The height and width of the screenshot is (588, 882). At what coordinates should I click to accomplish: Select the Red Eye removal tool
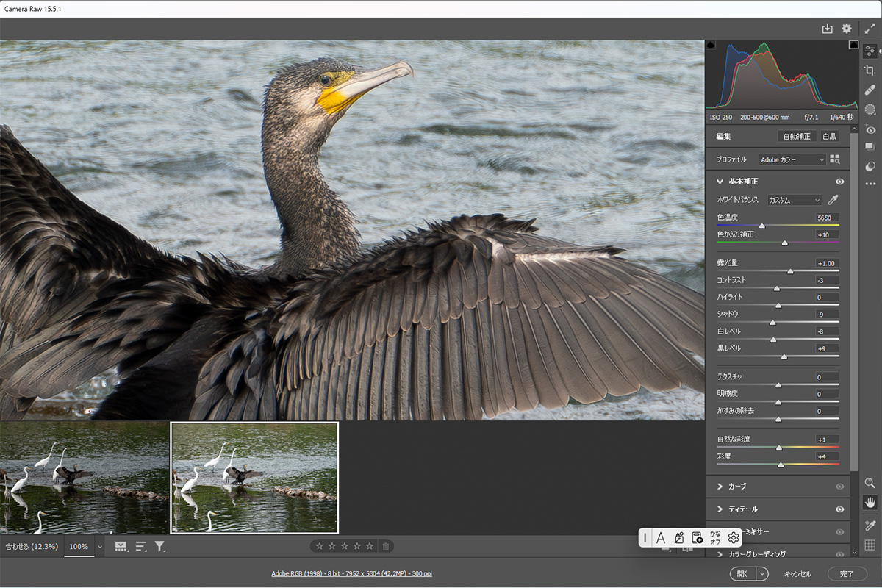(x=870, y=129)
